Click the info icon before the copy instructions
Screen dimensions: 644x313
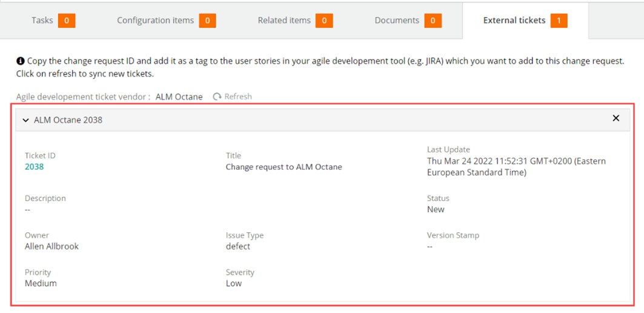tap(20, 62)
